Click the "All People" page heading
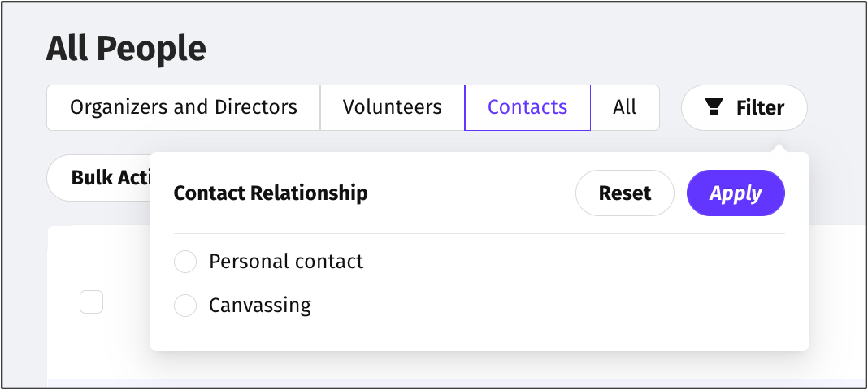This screenshot has width=868, height=390. click(126, 49)
